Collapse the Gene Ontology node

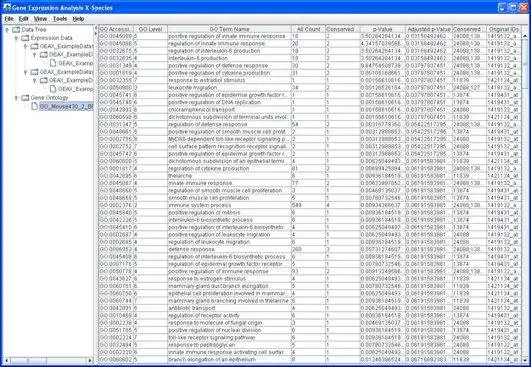[16, 98]
